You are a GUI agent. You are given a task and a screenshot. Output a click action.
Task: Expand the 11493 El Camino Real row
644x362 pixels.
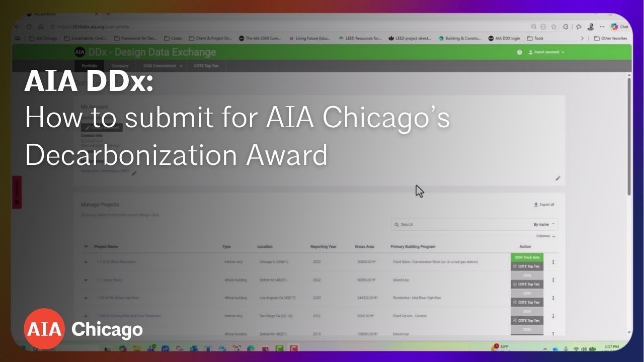coord(86,316)
